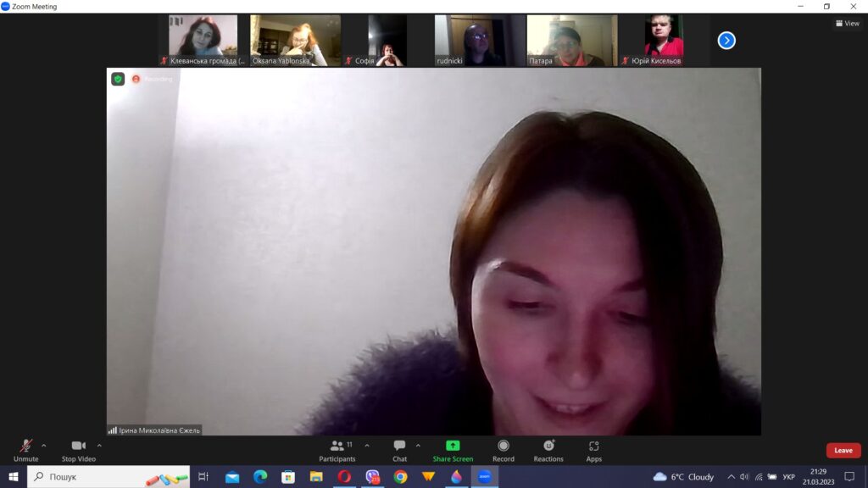Expand the caret next to Participants
The width and height of the screenshot is (868, 488).
tap(367, 445)
